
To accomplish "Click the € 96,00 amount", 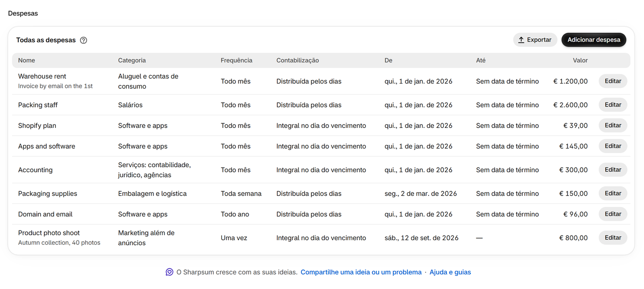I will click(576, 214).
